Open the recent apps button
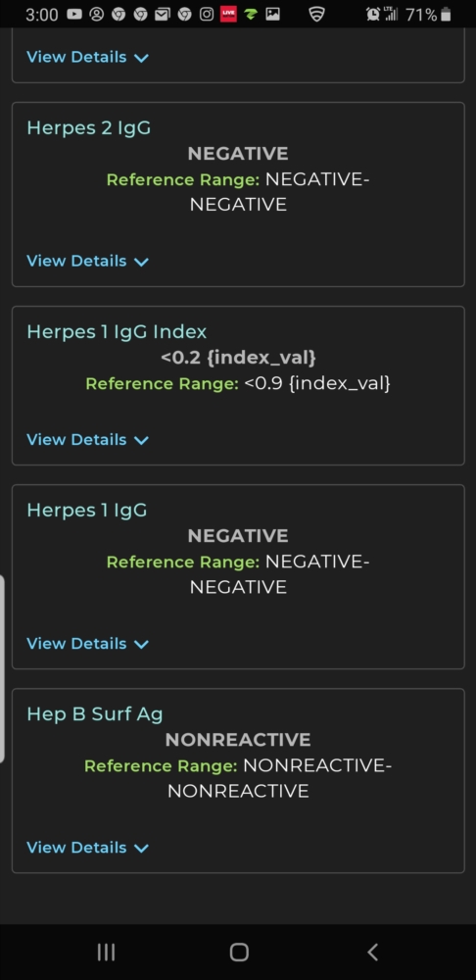This screenshot has height=980, width=476. (106, 952)
